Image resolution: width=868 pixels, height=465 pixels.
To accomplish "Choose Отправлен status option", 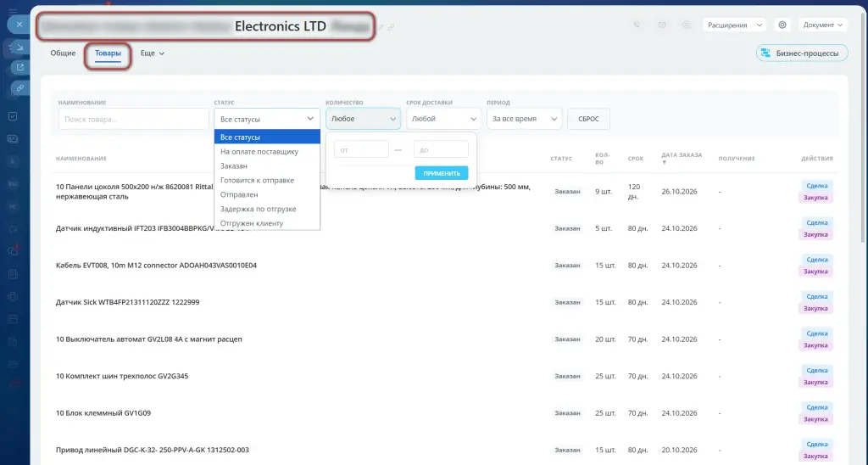I will pyautogui.click(x=267, y=194).
